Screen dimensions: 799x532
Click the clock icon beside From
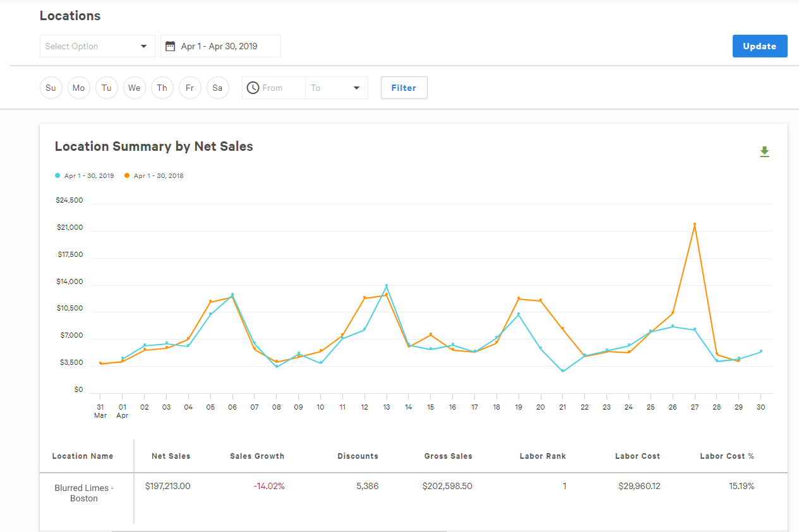[x=253, y=88]
